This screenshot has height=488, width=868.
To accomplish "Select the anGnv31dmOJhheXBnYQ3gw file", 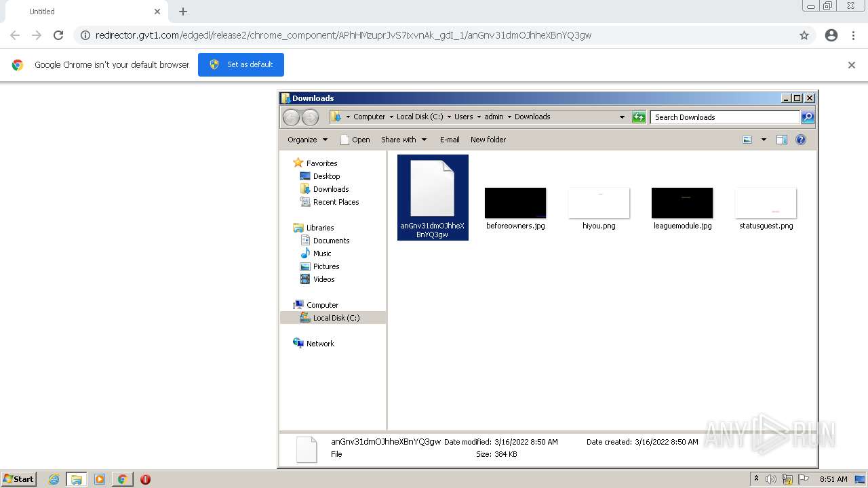I will [x=433, y=197].
